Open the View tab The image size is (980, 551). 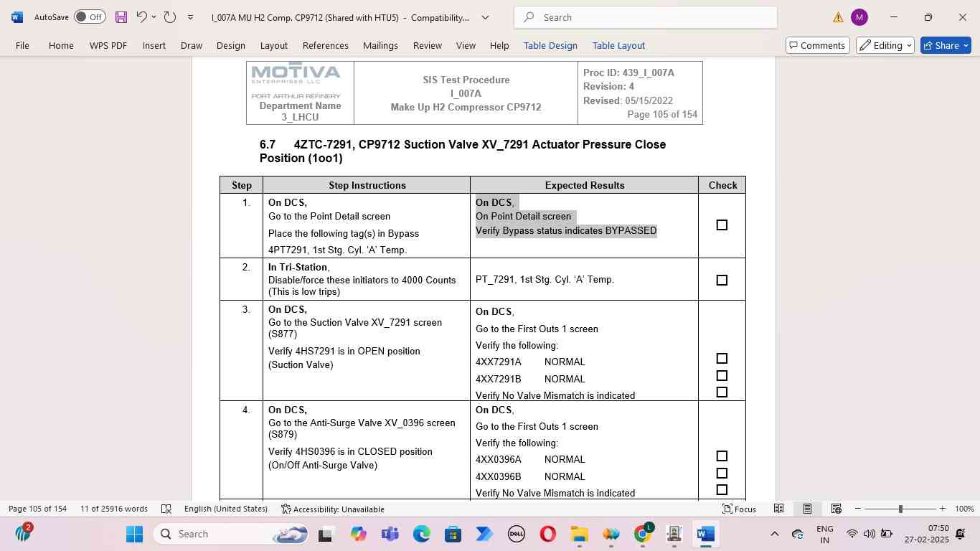click(x=466, y=45)
